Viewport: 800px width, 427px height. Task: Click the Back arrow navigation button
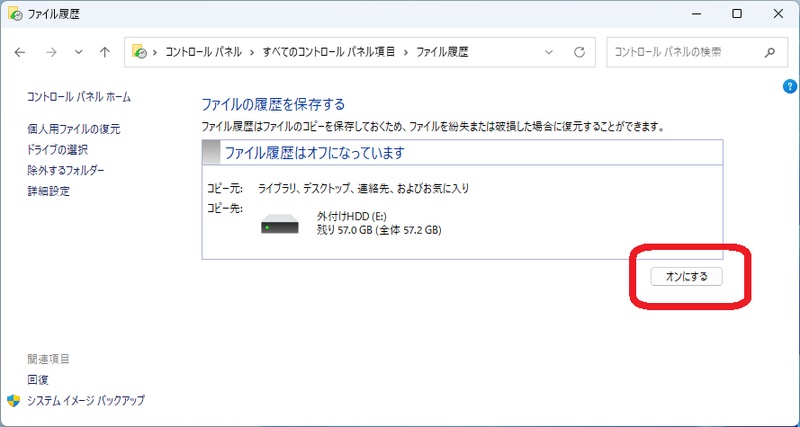[20, 52]
